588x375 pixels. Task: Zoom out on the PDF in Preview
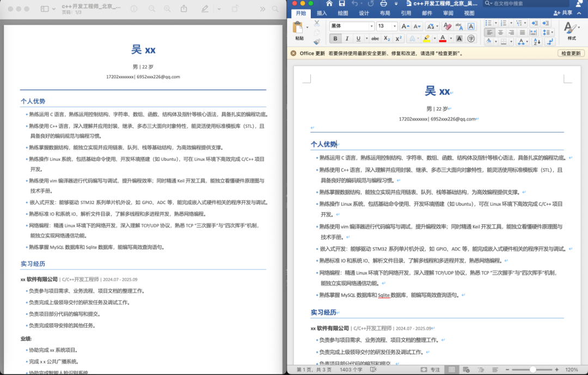point(152,9)
